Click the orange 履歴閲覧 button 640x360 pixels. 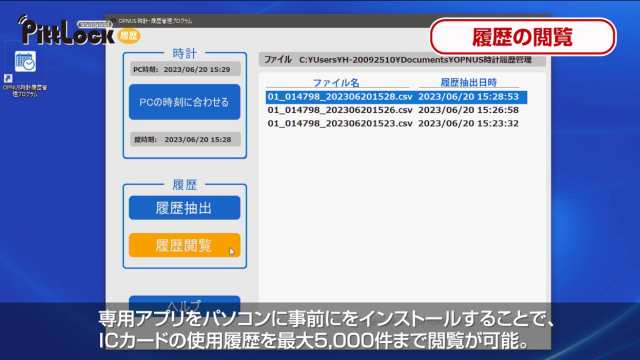(184, 245)
